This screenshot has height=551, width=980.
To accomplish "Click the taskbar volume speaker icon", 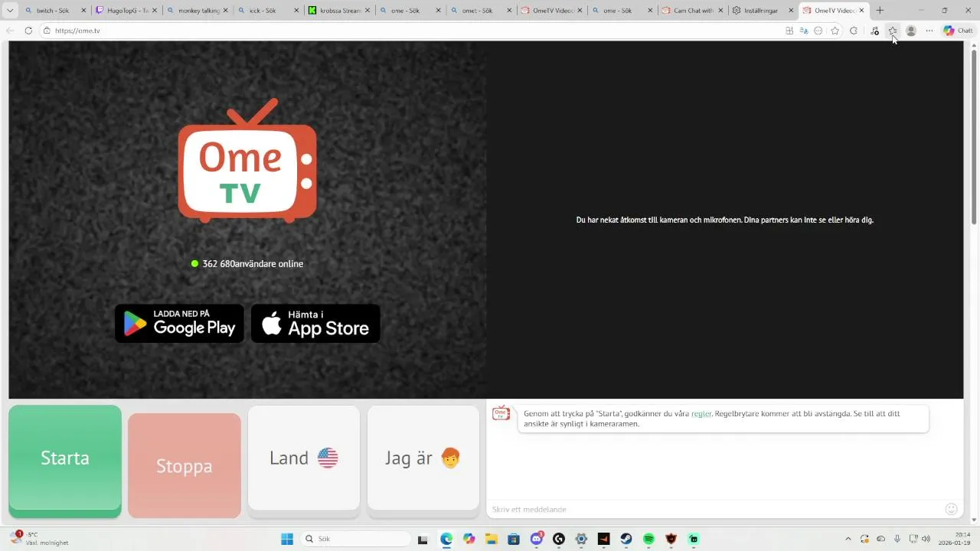I will 926,540.
